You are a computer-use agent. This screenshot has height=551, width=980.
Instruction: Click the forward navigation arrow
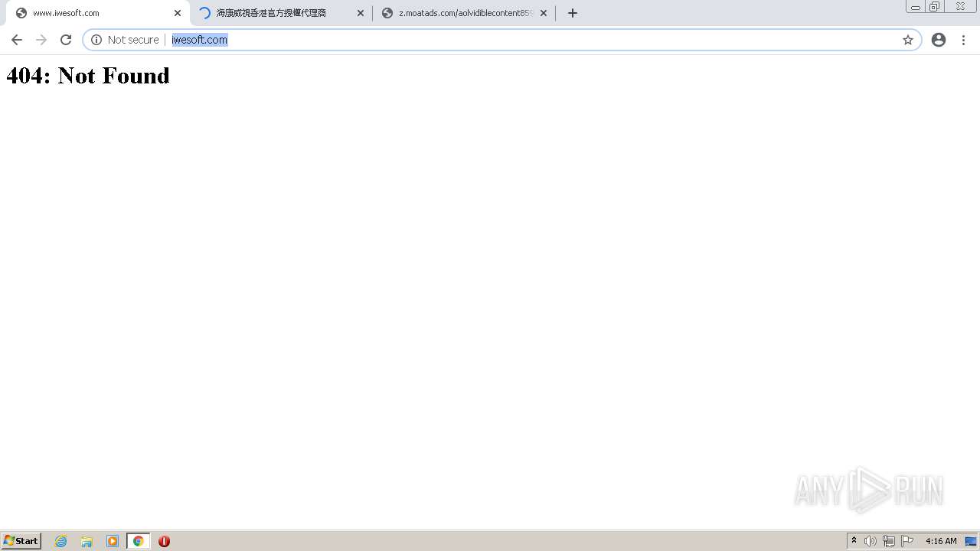click(41, 40)
